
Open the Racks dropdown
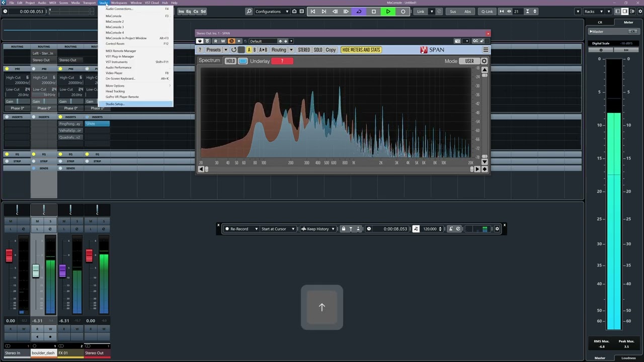[593, 11]
